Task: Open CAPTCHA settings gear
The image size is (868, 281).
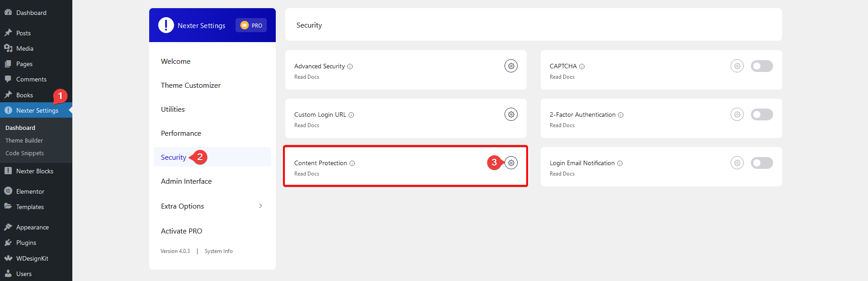Action: [x=737, y=66]
